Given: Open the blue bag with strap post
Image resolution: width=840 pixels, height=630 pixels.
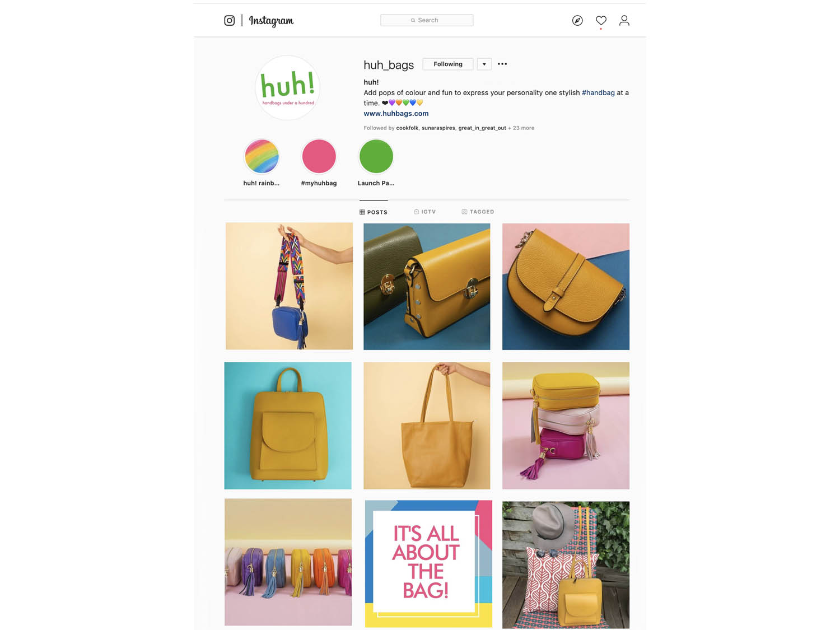Looking at the screenshot, I should (289, 286).
